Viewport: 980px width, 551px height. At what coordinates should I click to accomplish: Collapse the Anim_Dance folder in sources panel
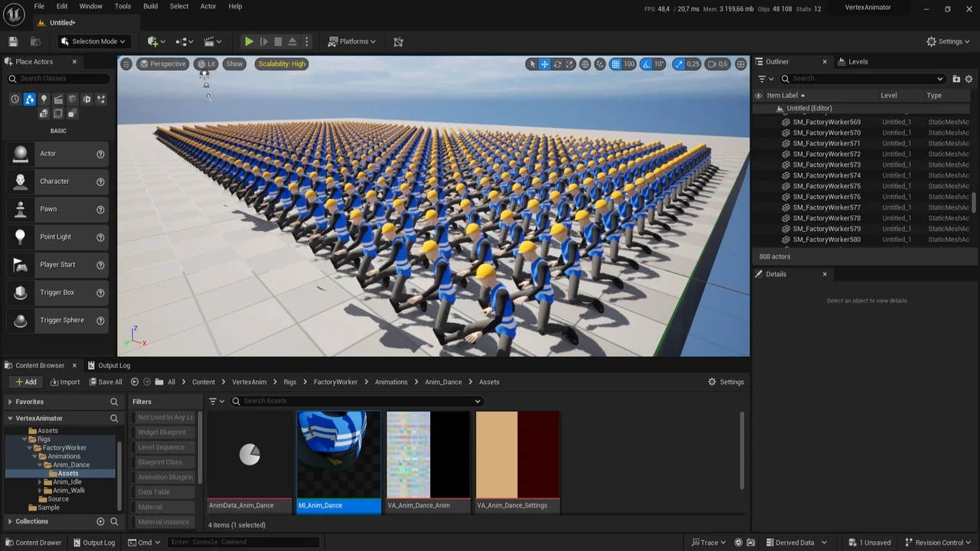coord(41,465)
